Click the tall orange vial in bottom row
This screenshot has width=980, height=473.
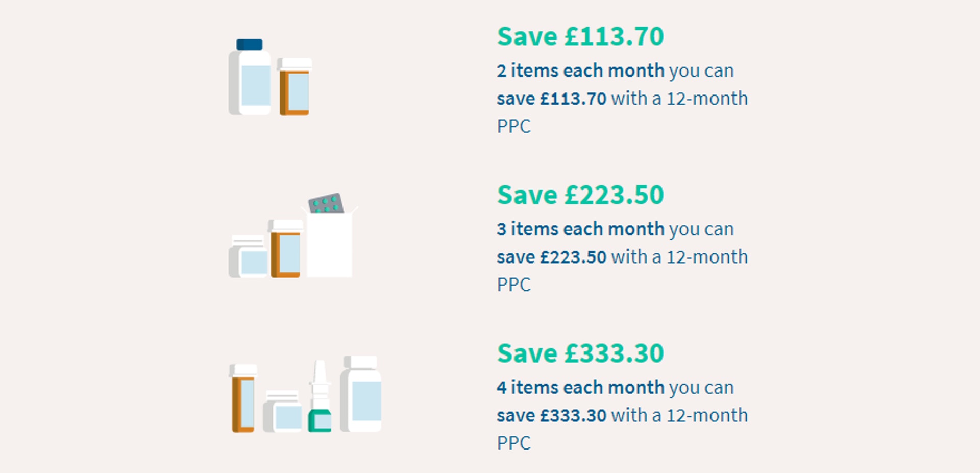243,398
